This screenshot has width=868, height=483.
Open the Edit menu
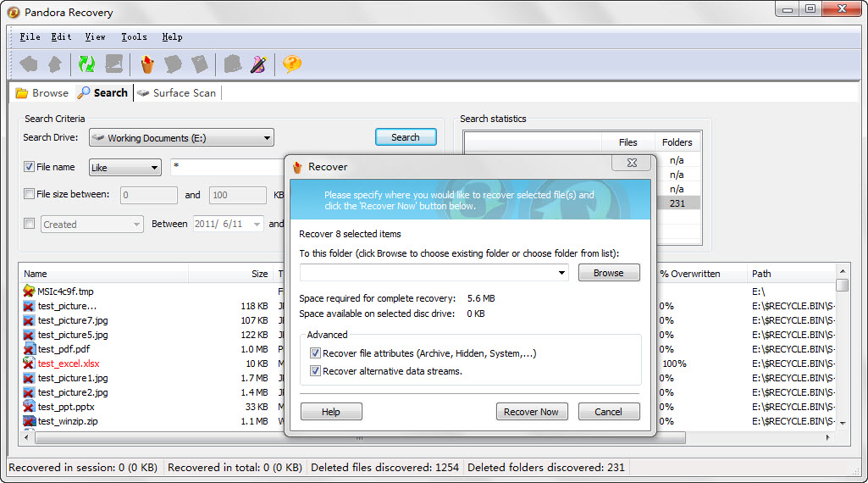tap(62, 37)
